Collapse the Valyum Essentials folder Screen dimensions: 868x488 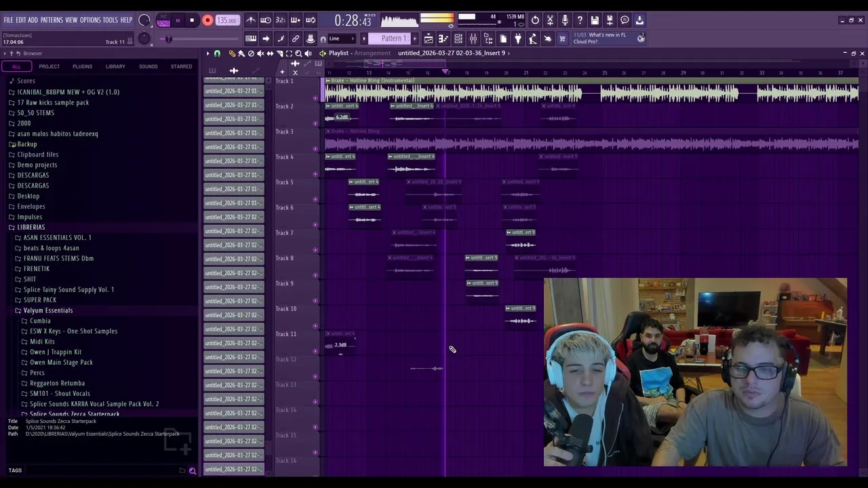click(x=47, y=310)
